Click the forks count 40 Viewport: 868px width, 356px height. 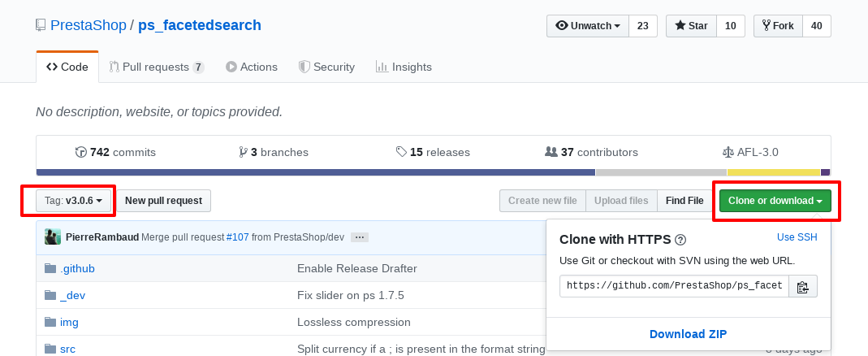[816, 26]
